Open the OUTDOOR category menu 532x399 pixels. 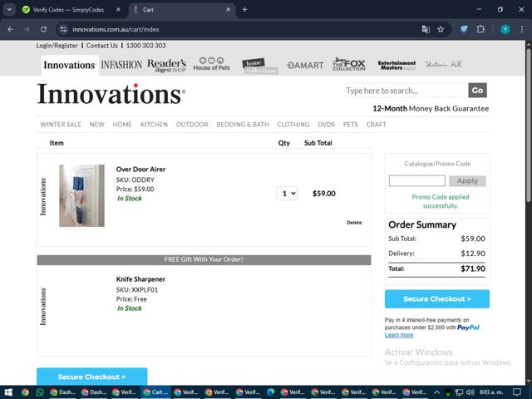(x=192, y=125)
